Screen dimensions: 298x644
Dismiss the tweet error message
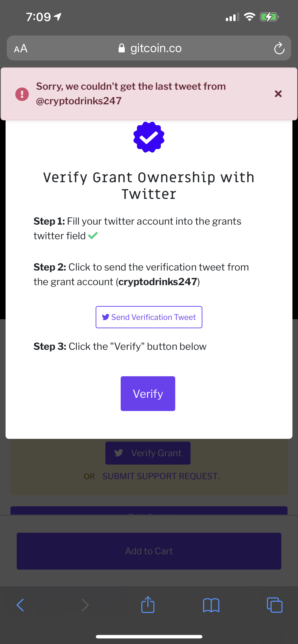(278, 94)
